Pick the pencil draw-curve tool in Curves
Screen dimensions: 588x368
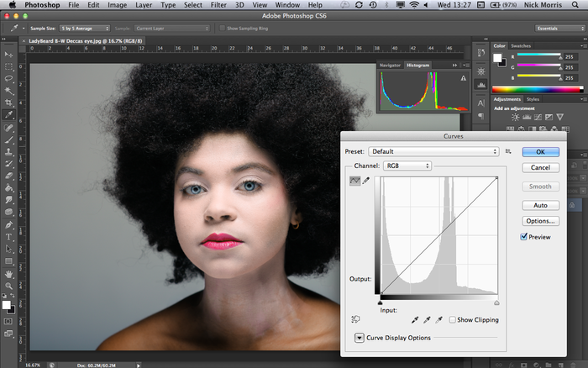[x=366, y=181]
